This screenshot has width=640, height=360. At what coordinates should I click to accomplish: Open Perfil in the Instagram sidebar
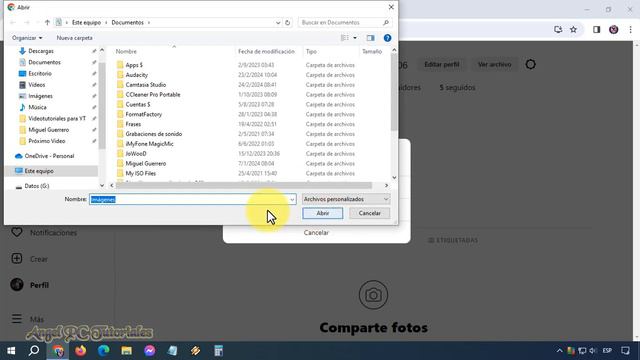29,285
